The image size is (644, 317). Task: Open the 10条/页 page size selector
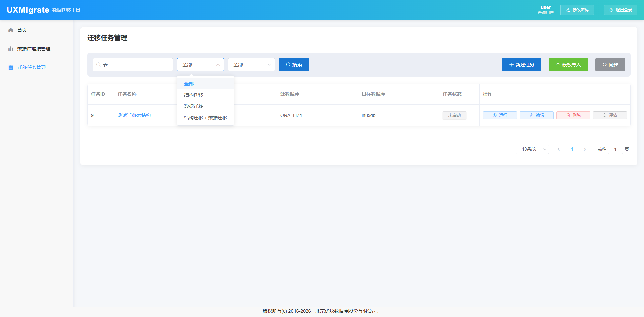click(x=532, y=149)
